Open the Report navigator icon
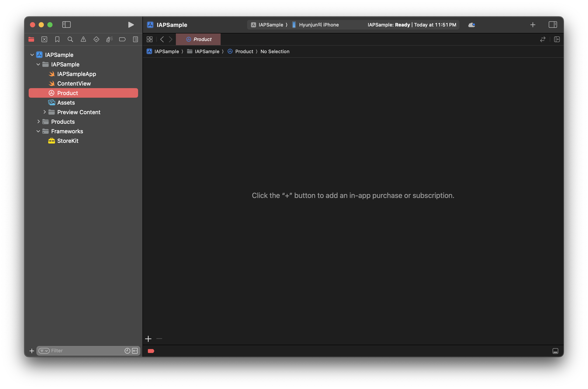 (x=135, y=39)
